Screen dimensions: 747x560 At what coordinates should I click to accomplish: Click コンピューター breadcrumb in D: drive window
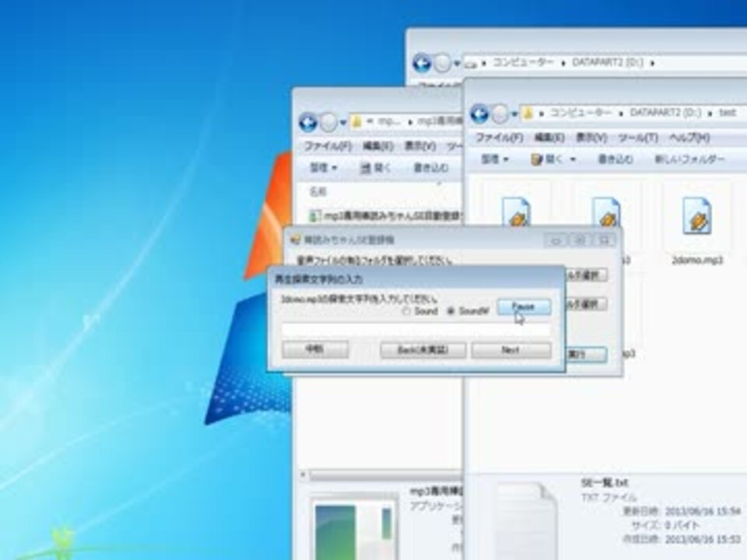click(523, 62)
